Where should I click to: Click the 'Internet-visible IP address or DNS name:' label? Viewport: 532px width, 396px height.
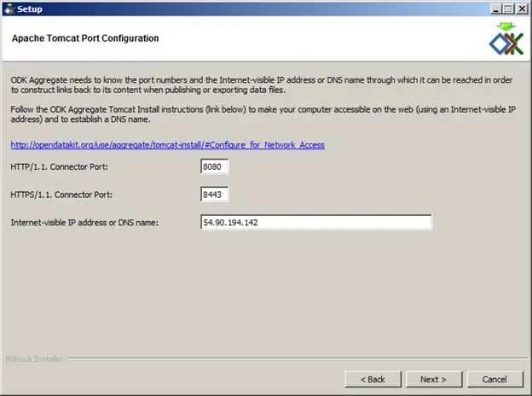point(84,223)
